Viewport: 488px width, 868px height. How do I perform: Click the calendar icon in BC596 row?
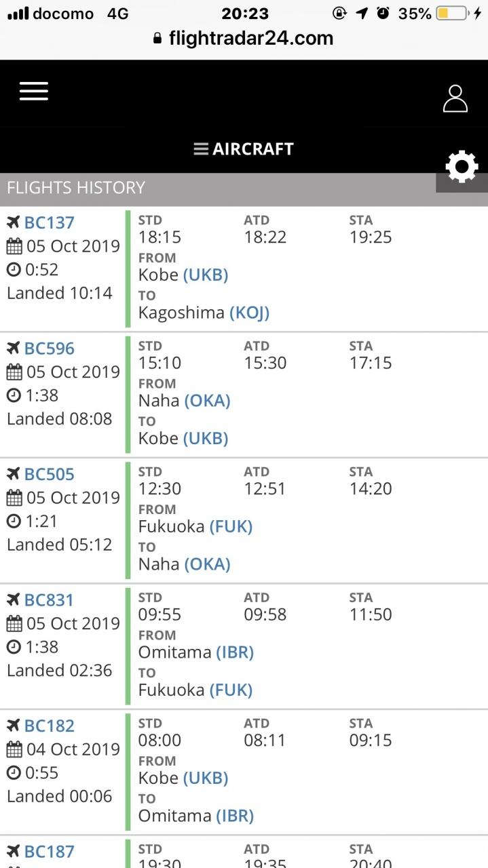pyautogui.click(x=14, y=372)
